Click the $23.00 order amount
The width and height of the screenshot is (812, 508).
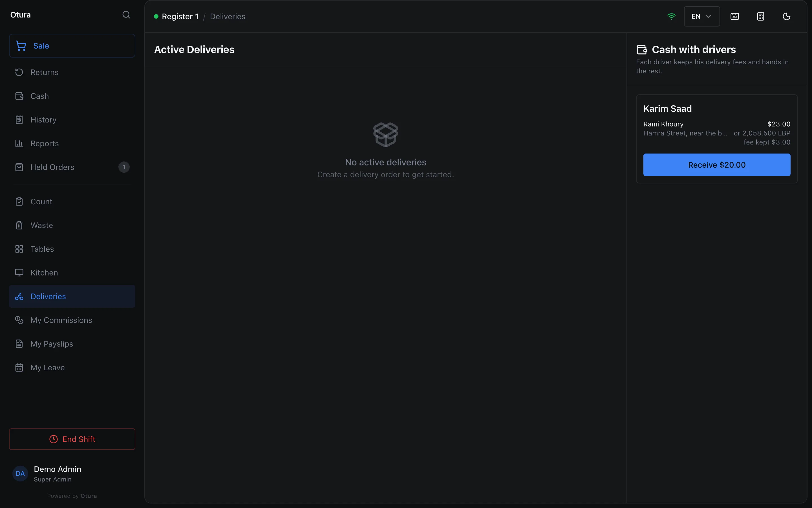pyautogui.click(x=779, y=124)
